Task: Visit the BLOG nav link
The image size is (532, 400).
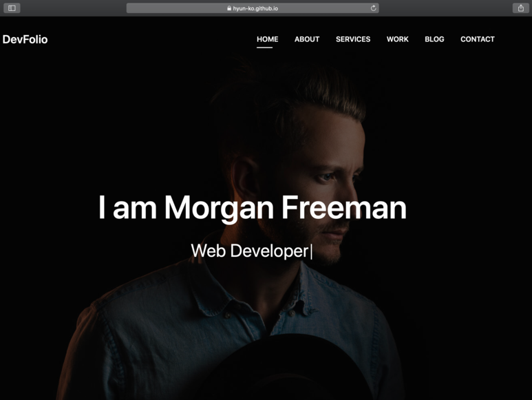Action: [x=434, y=39]
